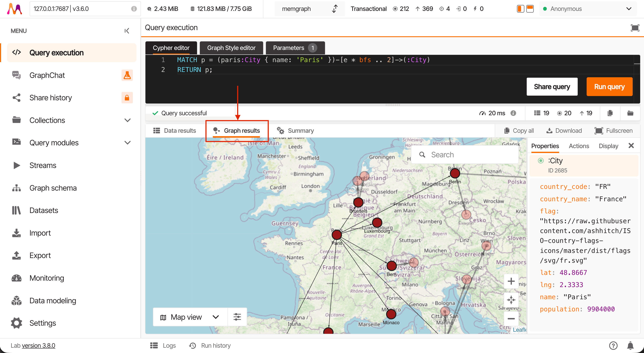Click the map zoom in plus button
This screenshot has height=353, width=644.
[x=511, y=281]
